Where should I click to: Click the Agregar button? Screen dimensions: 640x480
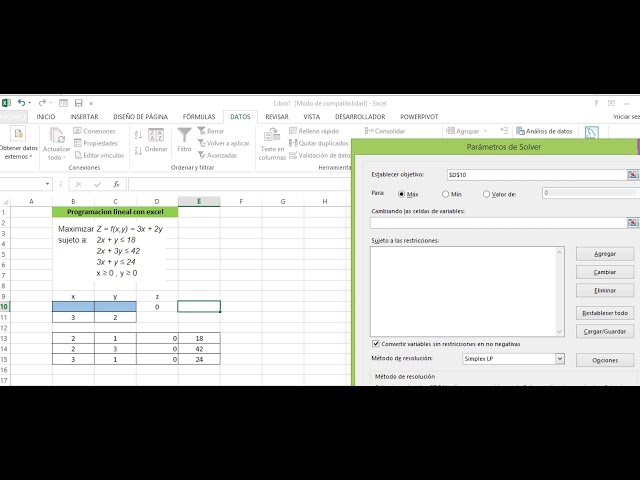click(604, 254)
